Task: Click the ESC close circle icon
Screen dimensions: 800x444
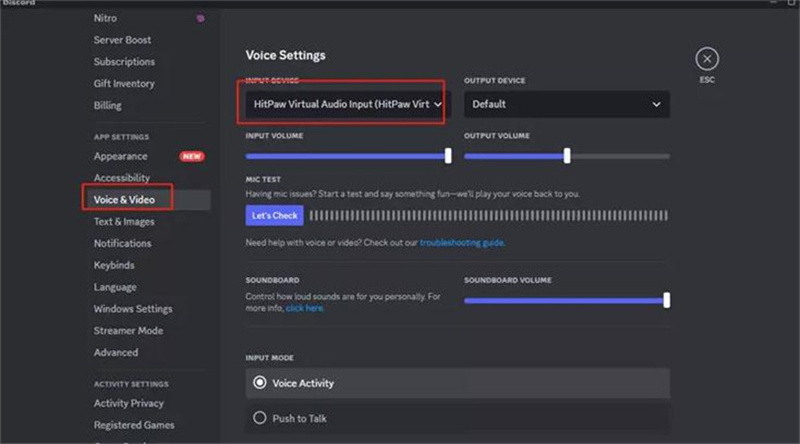Action: 707,59
